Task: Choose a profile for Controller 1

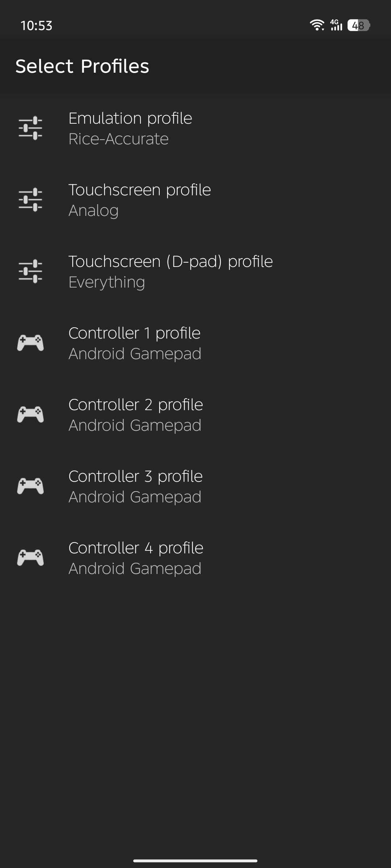Action: click(195, 343)
